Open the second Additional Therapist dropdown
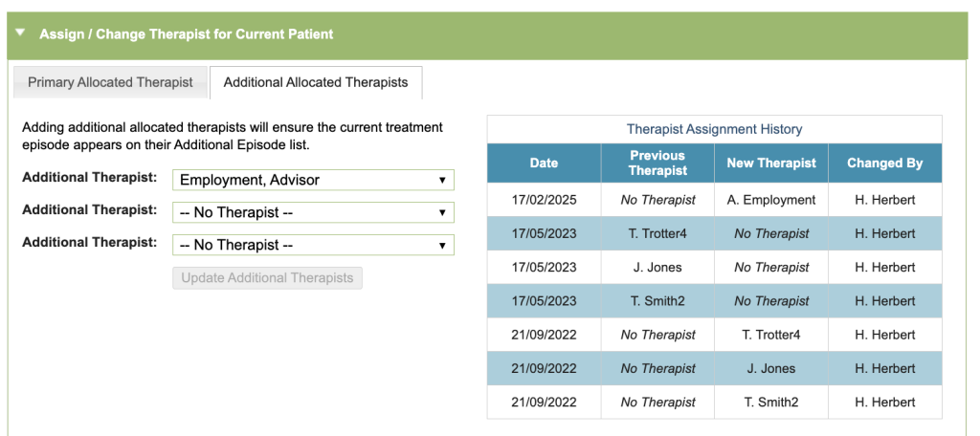 (313, 212)
